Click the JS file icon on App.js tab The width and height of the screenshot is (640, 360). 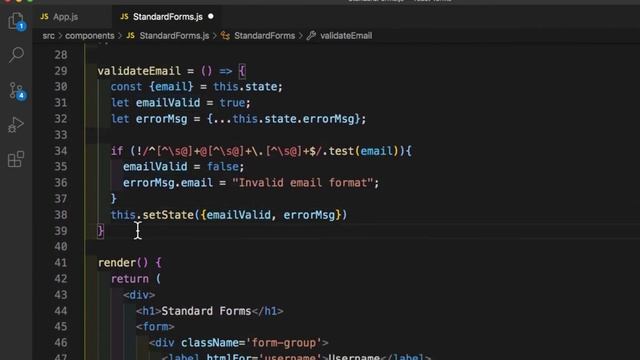click(44, 17)
